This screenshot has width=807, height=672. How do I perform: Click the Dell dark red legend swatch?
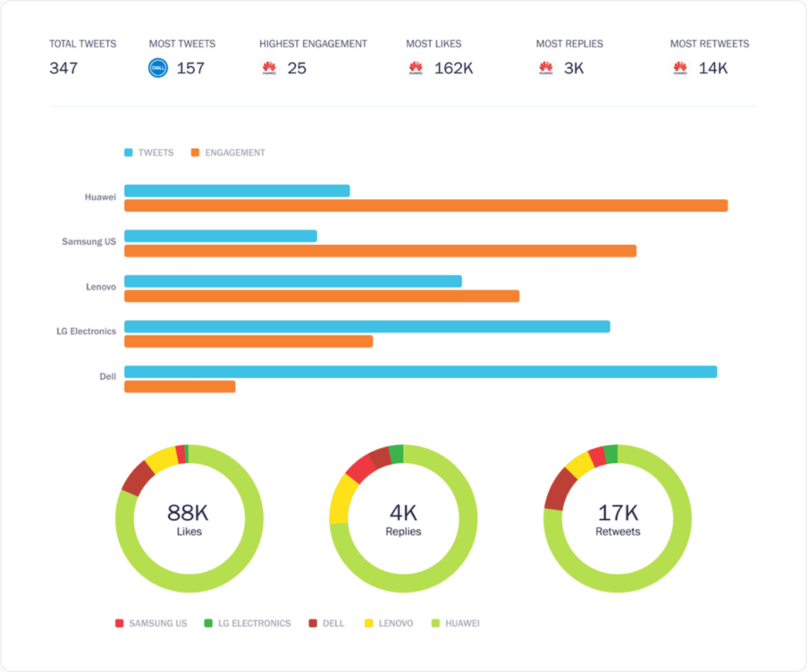313,623
